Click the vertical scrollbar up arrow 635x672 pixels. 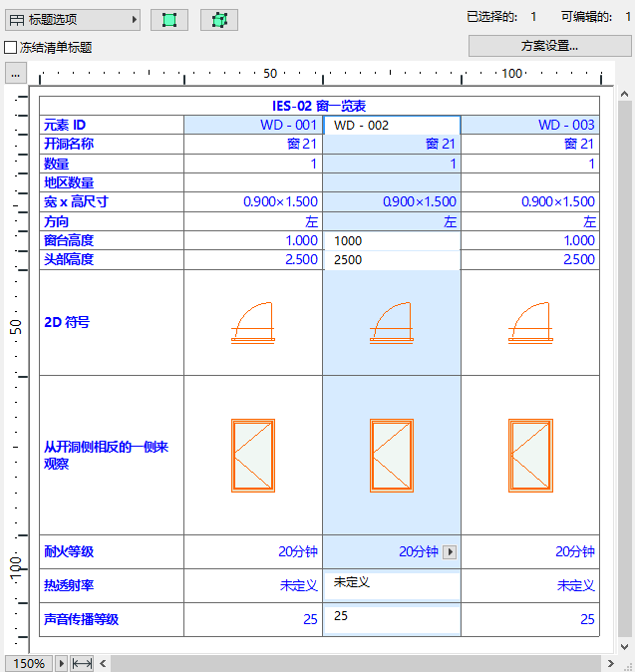click(625, 94)
